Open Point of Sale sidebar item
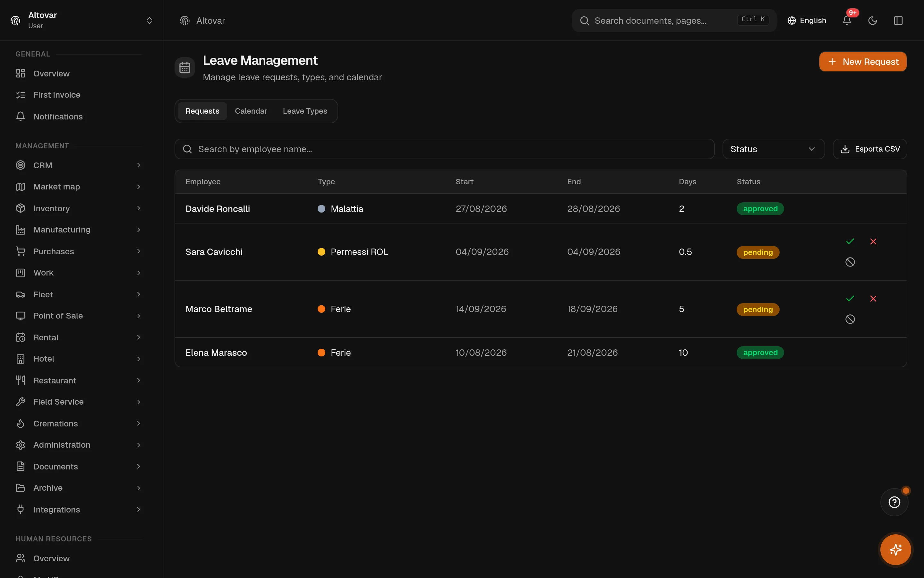Image resolution: width=924 pixels, height=578 pixels. (x=79, y=316)
